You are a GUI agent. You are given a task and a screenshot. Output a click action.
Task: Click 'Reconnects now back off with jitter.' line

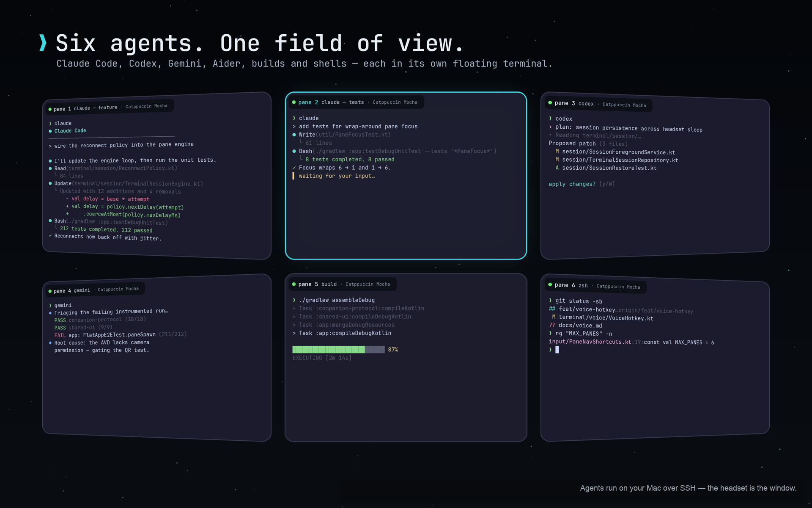pos(108,237)
